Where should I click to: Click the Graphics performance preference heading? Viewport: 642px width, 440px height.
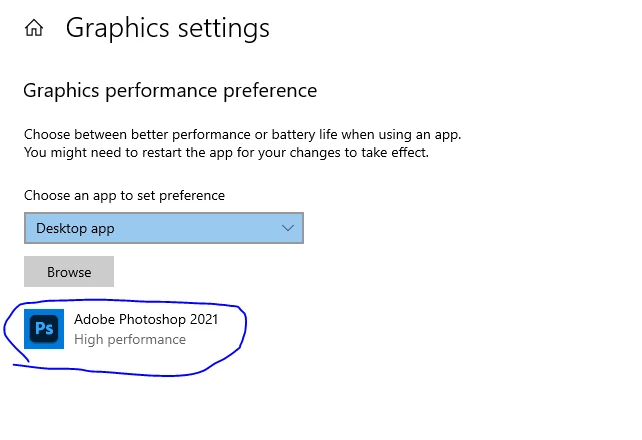point(170,90)
